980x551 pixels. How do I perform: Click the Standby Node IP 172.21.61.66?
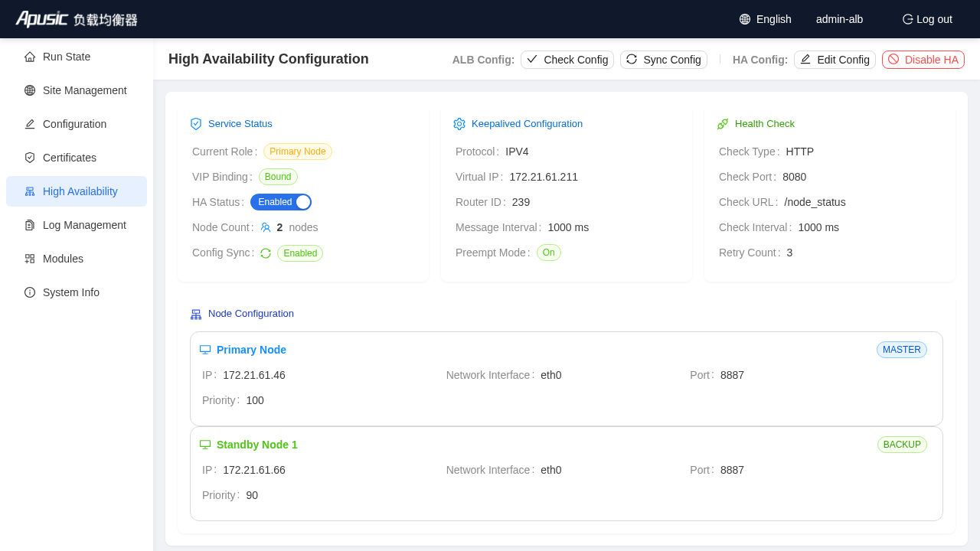[254, 470]
